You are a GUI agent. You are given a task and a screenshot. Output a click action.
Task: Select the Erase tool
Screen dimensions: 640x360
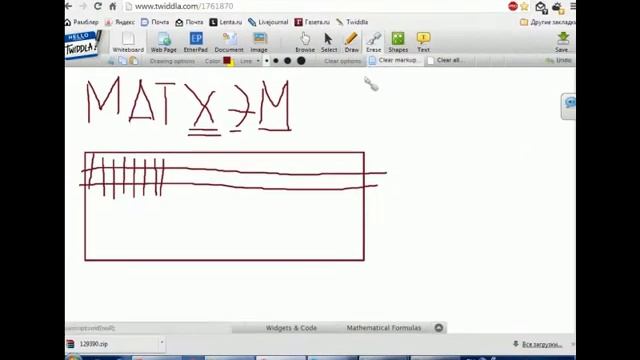coord(373,42)
